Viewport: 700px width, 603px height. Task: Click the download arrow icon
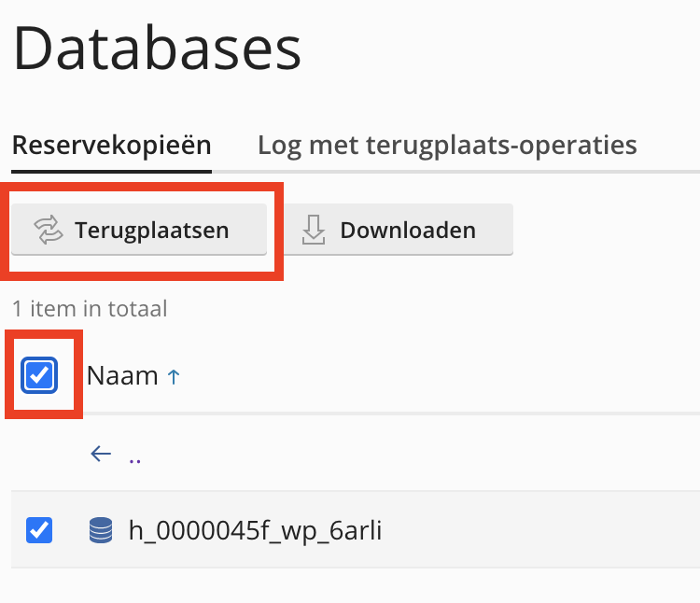(314, 230)
